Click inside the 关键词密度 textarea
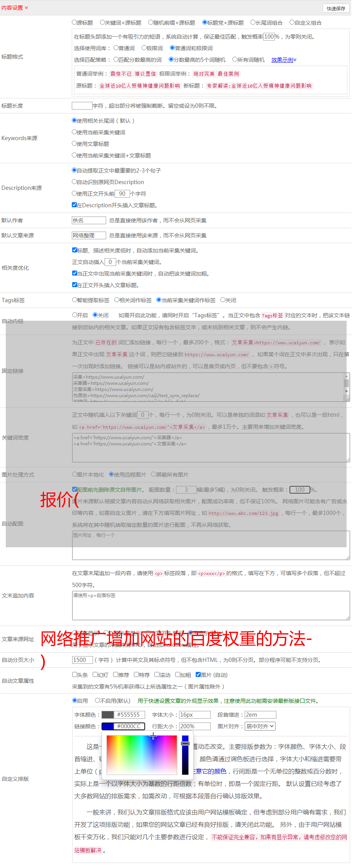This screenshot has height=868, width=352. (211, 448)
